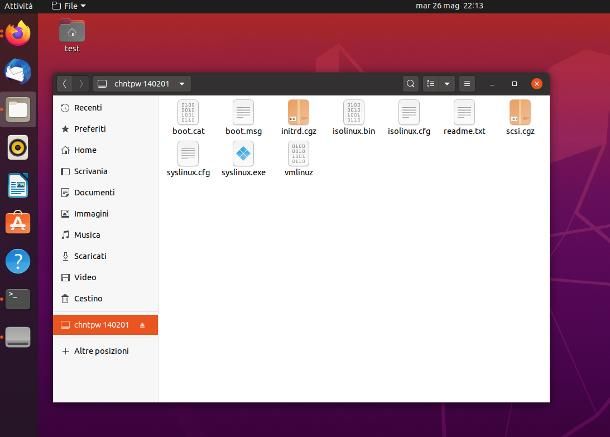
Task: Eject the chntpw 140201 volume
Action: tap(142, 325)
